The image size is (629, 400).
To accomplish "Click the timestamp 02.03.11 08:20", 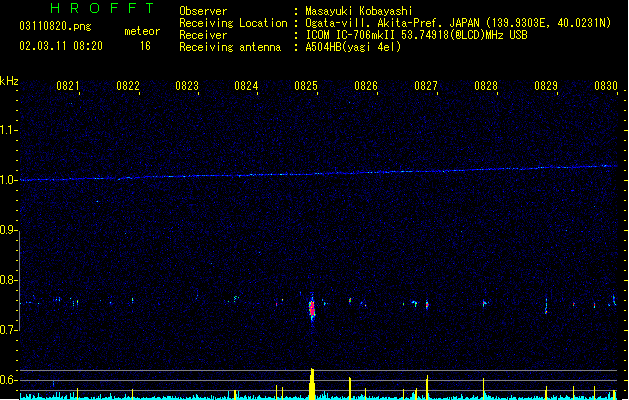I will pos(61,46).
